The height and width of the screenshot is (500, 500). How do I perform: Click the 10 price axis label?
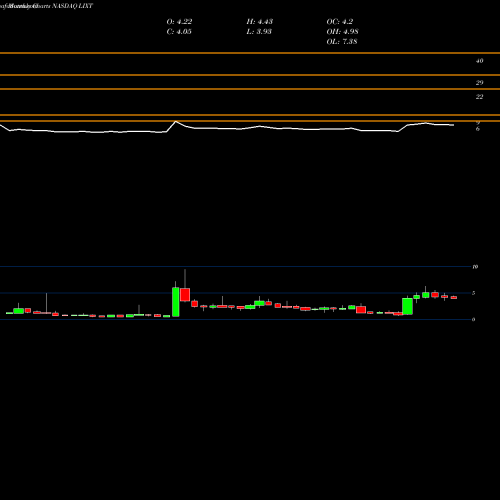pyautogui.click(x=475, y=267)
